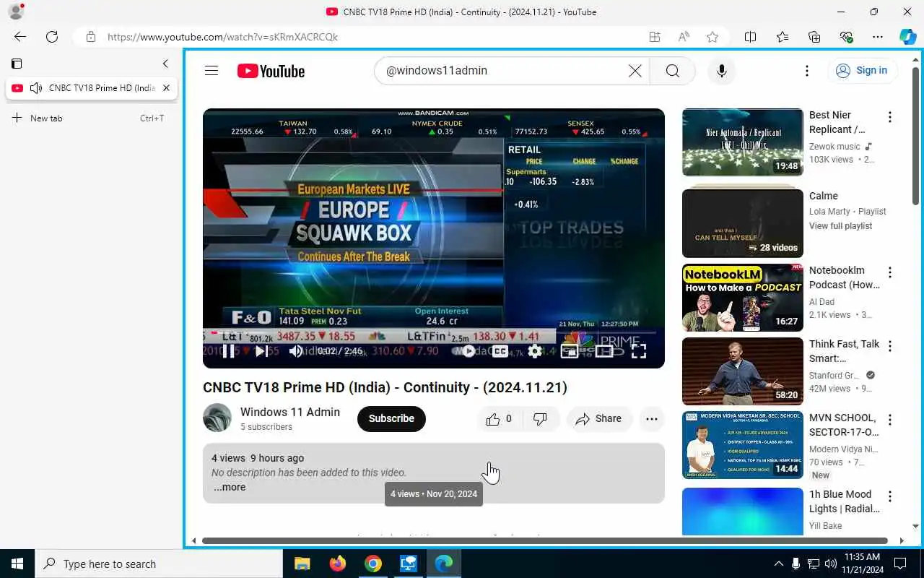This screenshot has width=924, height=578.
Task: Skip to the next video
Action: (261, 351)
